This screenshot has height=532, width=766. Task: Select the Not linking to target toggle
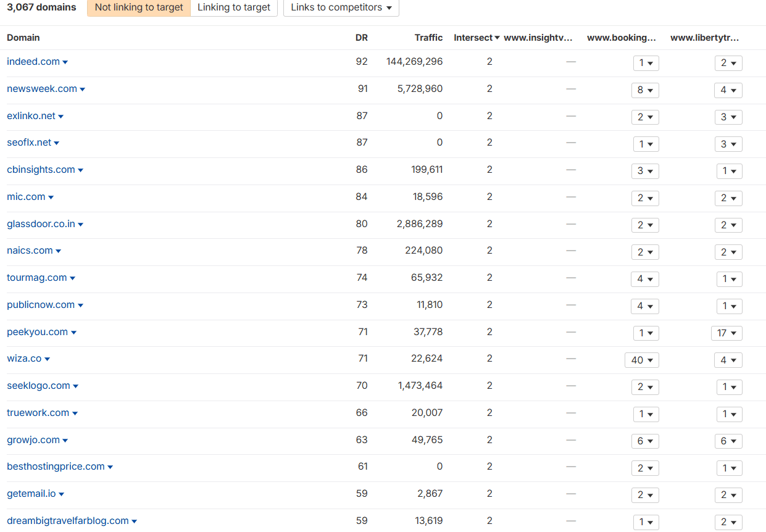point(139,7)
